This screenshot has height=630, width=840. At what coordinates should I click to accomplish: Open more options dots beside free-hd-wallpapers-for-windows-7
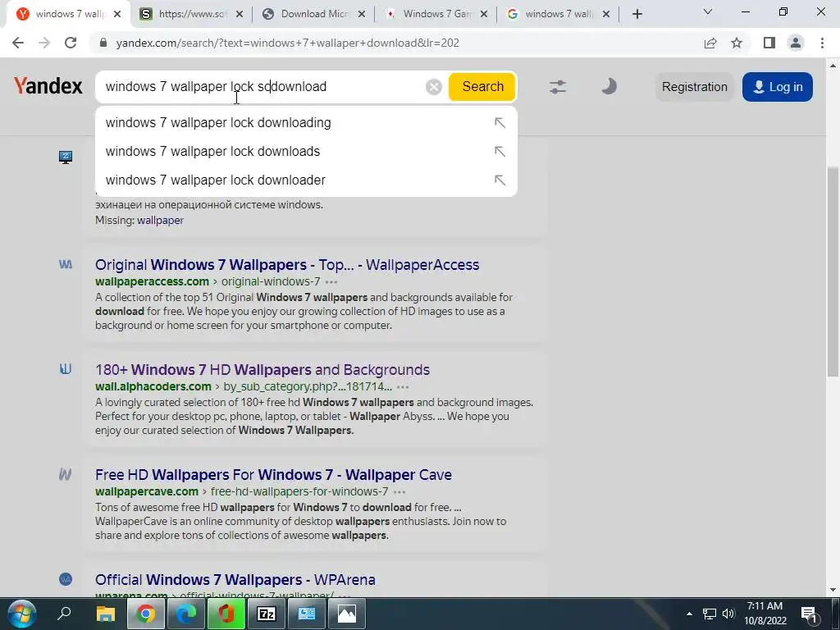tap(399, 492)
